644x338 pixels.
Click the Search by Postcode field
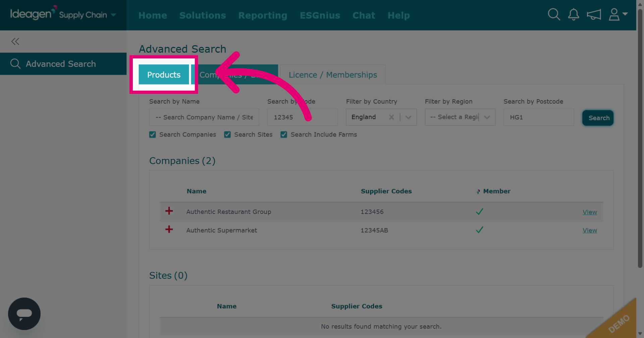click(539, 117)
